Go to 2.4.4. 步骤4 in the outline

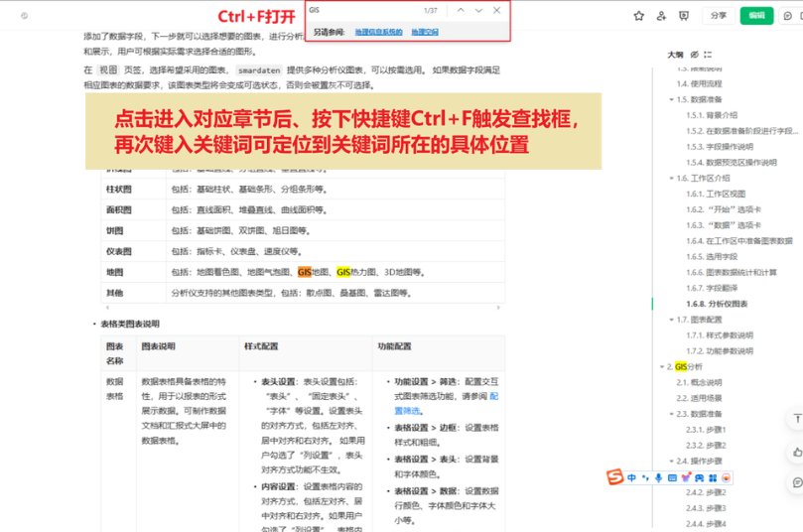706,524
